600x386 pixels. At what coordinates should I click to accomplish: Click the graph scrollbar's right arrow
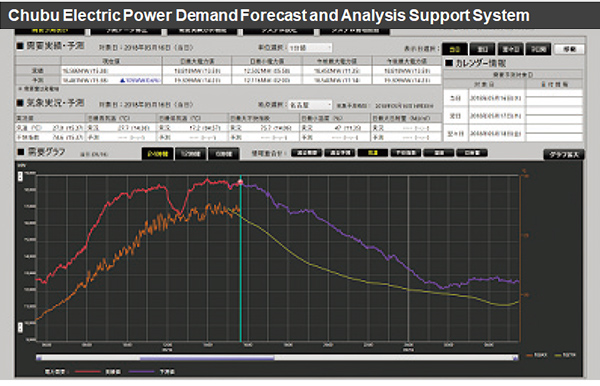pos(515,358)
